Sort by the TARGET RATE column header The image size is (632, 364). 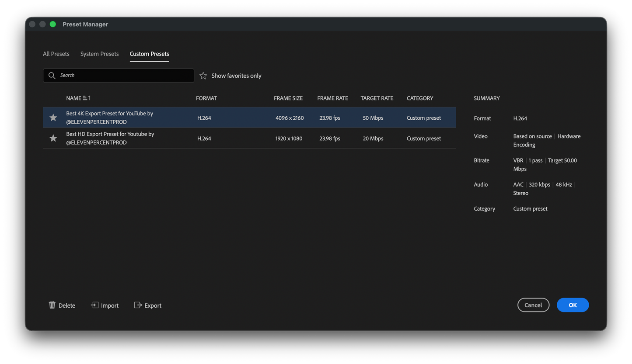tap(377, 98)
